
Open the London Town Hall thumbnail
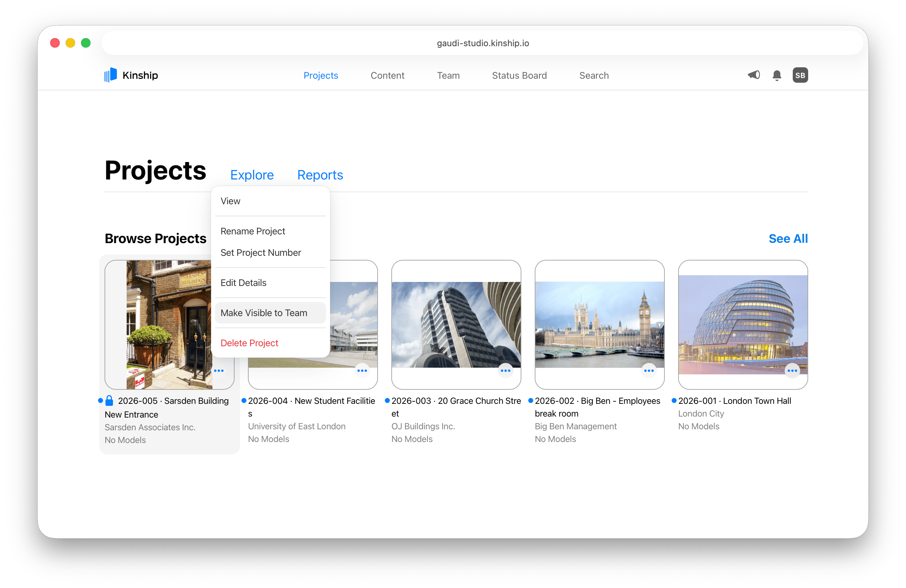743,324
